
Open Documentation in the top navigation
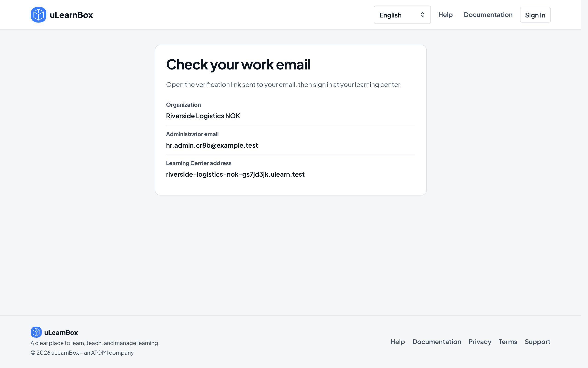click(x=488, y=14)
